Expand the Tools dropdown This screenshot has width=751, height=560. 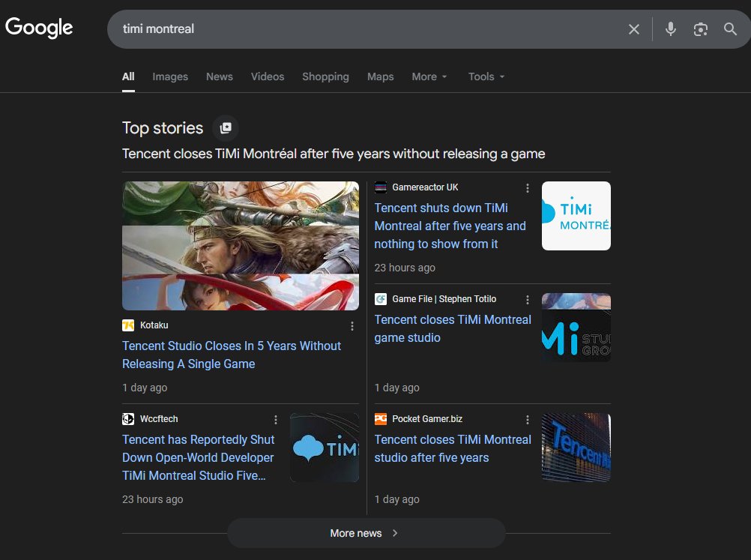pos(486,76)
